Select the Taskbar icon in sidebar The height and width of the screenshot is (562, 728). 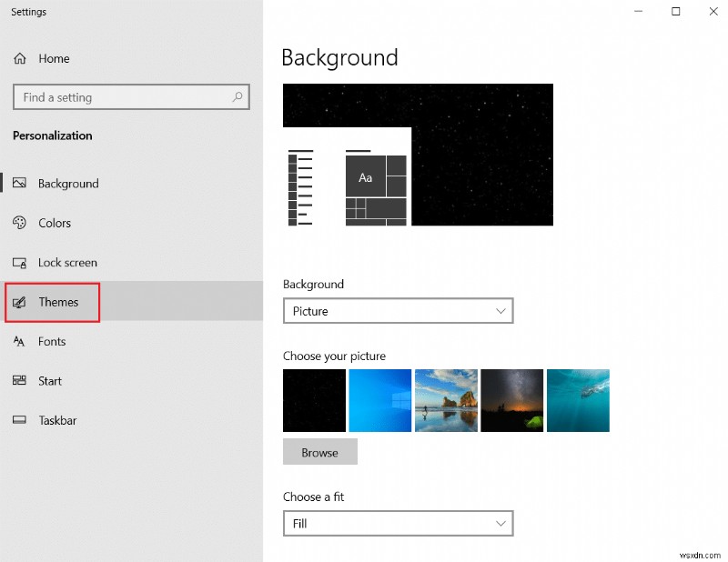[x=20, y=420]
